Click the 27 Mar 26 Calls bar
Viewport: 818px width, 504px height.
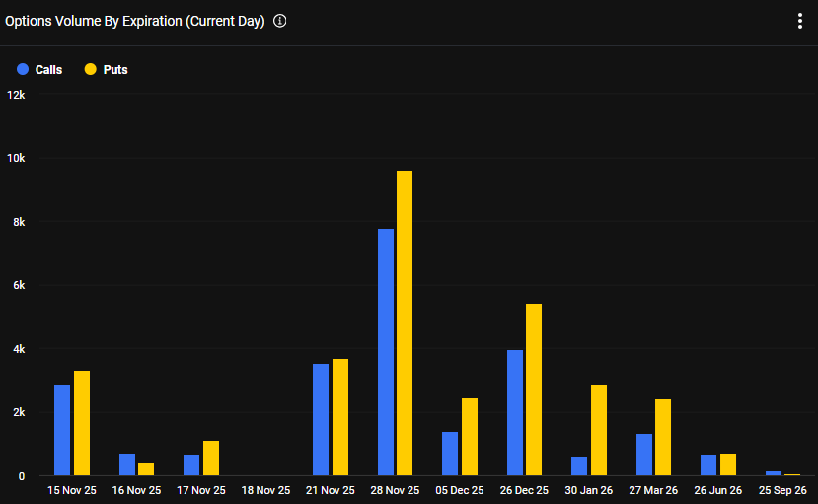(x=644, y=455)
